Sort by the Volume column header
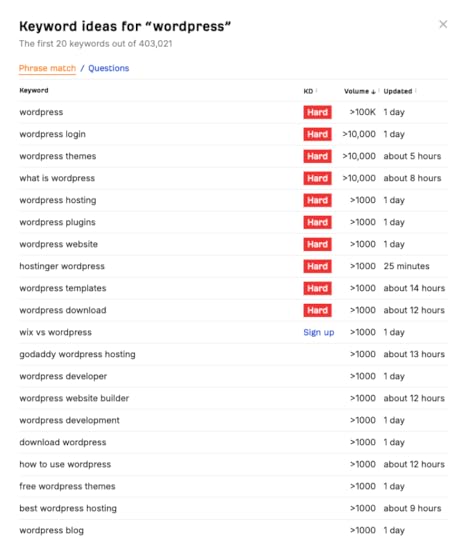 click(360, 91)
